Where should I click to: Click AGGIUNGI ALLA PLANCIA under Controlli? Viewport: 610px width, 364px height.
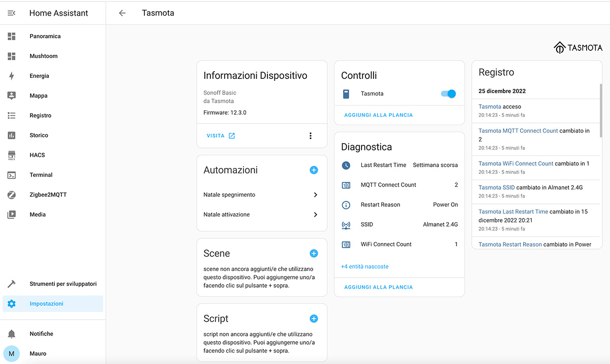coord(378,115)
